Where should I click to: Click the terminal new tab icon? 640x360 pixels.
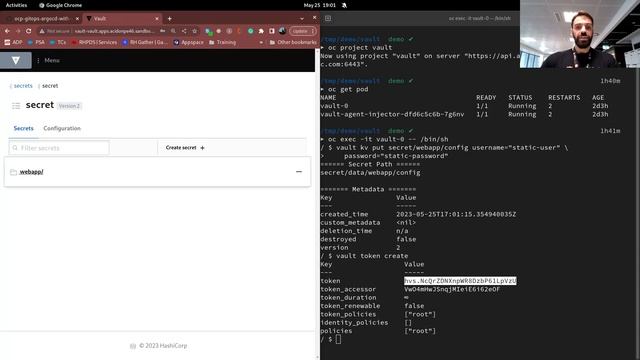(x=328, y=18)
